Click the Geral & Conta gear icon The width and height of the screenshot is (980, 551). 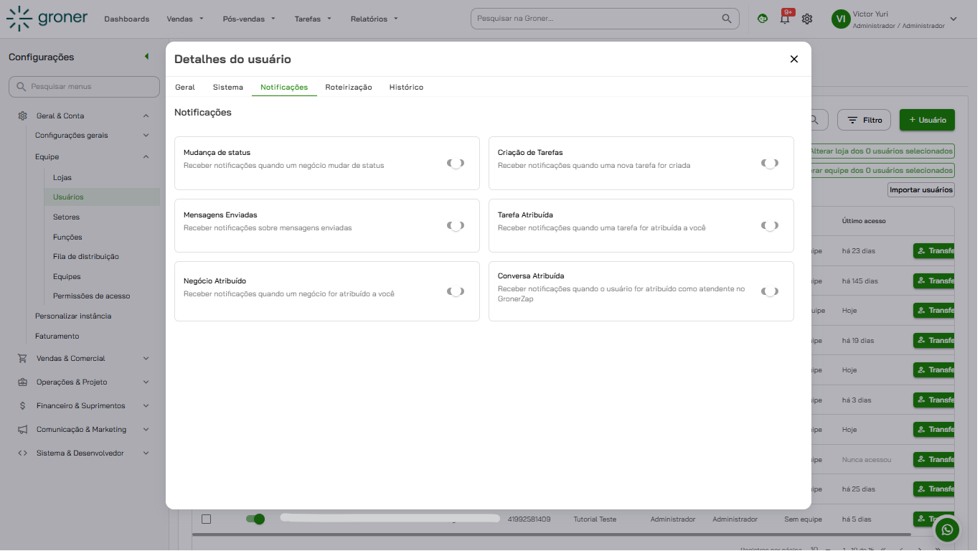(23, 116)
